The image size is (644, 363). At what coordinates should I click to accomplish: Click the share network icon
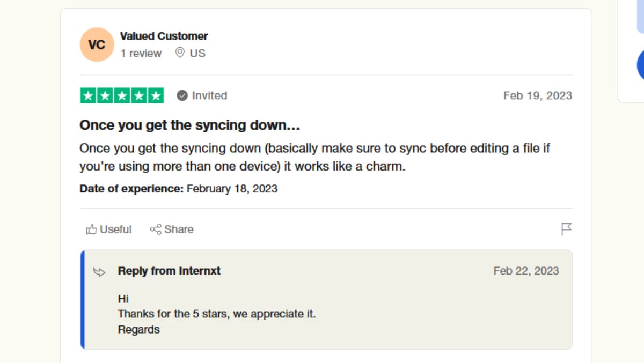156,229
